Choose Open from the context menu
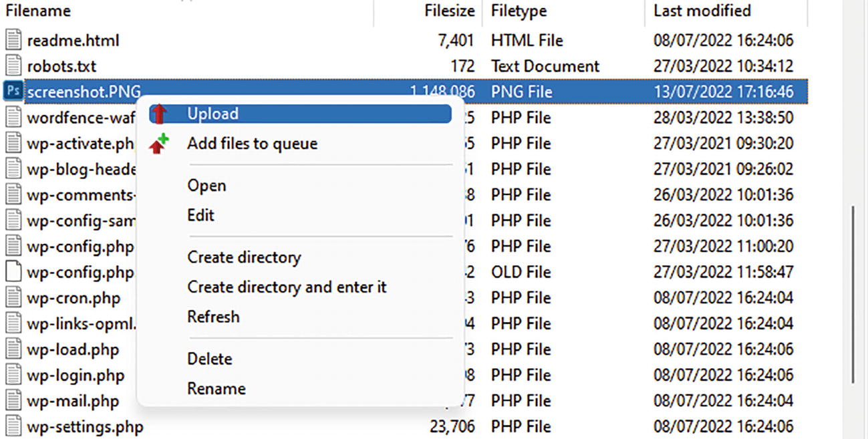 (206, 186)
